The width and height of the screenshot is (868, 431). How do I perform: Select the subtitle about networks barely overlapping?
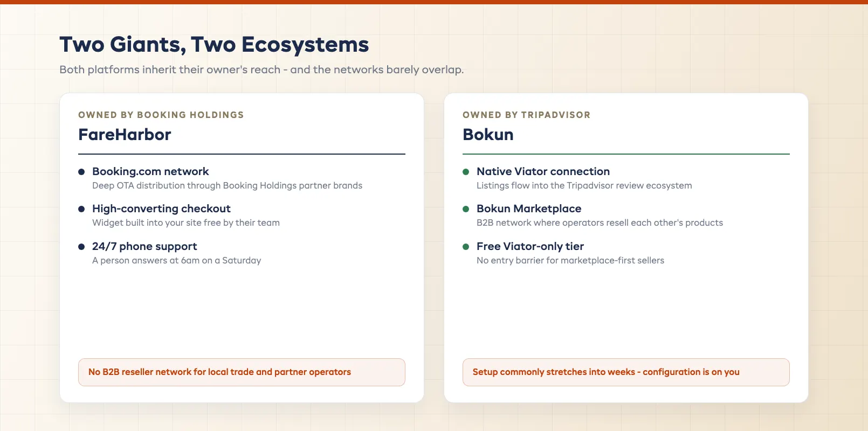pos(261,69)
